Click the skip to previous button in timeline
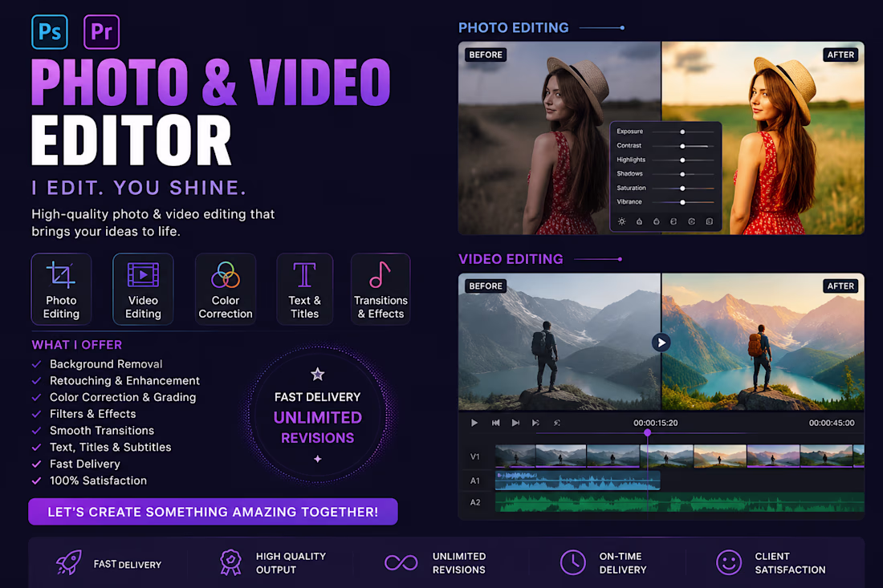Viewport: 883px width, 588px height. pyautogui.click(x=495, y=423)
